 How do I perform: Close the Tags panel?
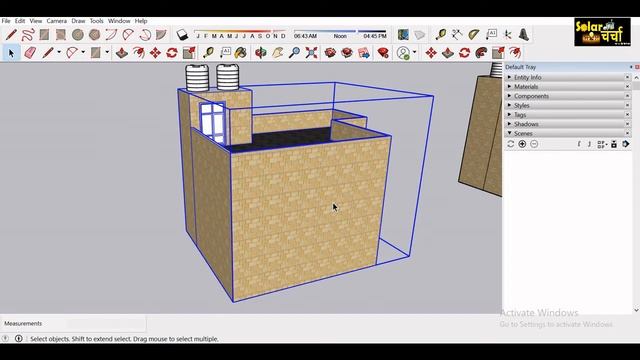(627, 115)
